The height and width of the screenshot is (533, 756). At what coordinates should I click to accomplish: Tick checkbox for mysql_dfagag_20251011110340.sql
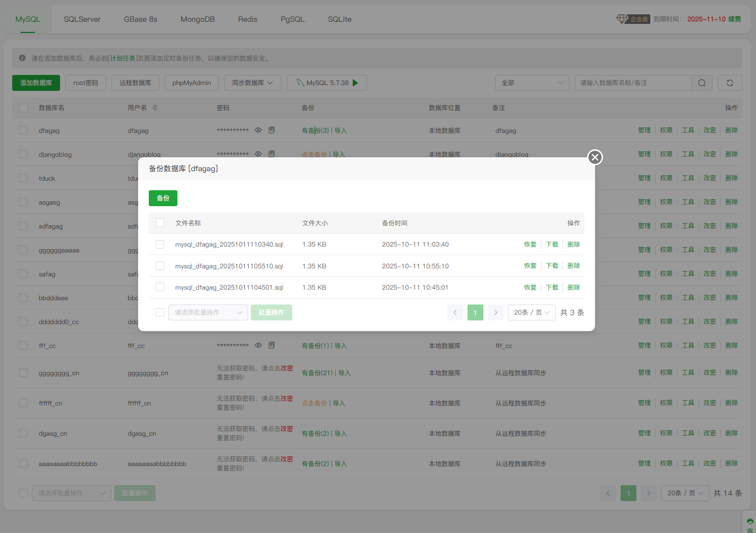pos(160,244)
